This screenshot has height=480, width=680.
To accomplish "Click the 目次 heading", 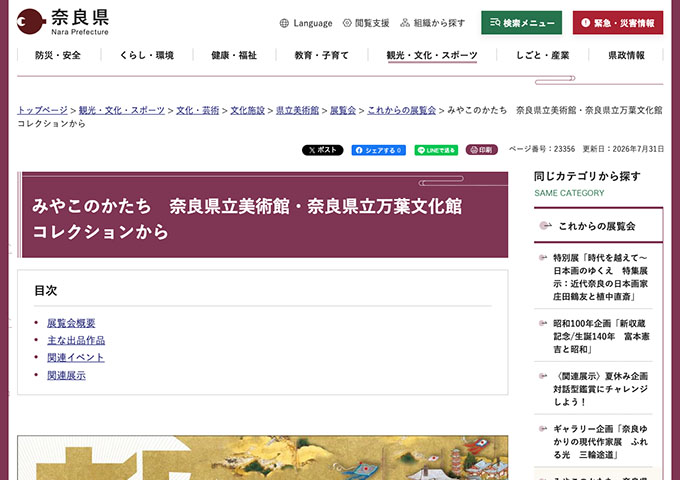I will pos(46,290).
